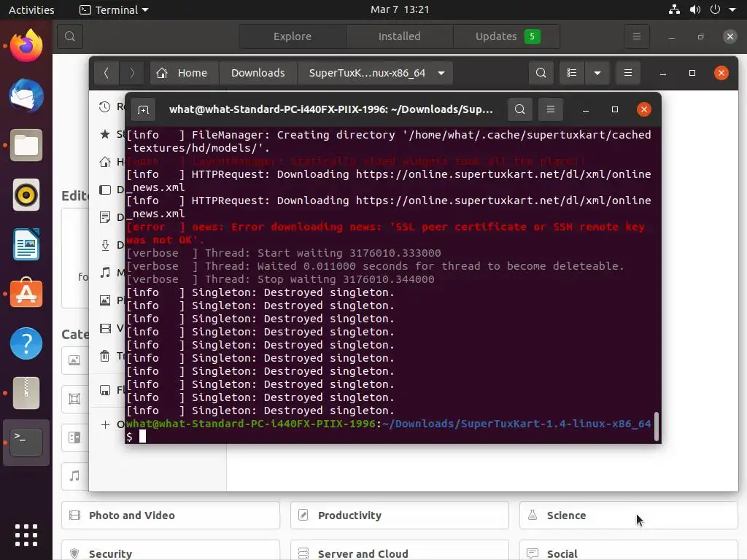Select Music in the Files sidebar
Viewport: 747px width, 560px height.
click(x=108, y=273)
